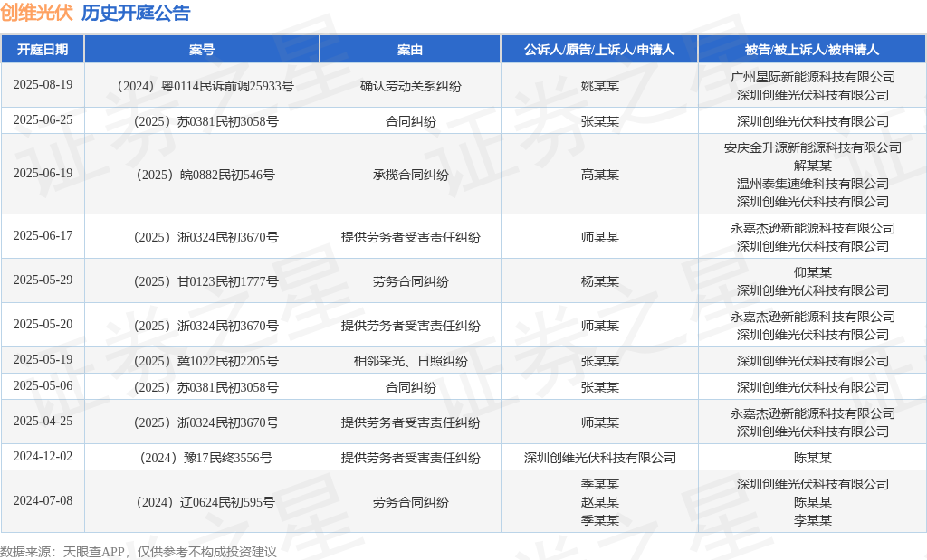Select the 案号 column header

click(x=202, y=50)
